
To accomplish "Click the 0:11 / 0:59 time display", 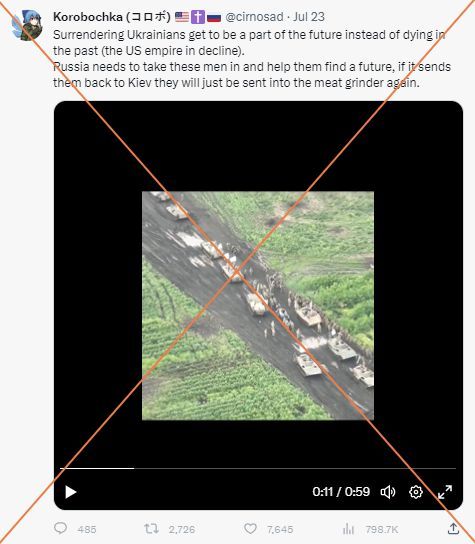I will coord(341,492).
